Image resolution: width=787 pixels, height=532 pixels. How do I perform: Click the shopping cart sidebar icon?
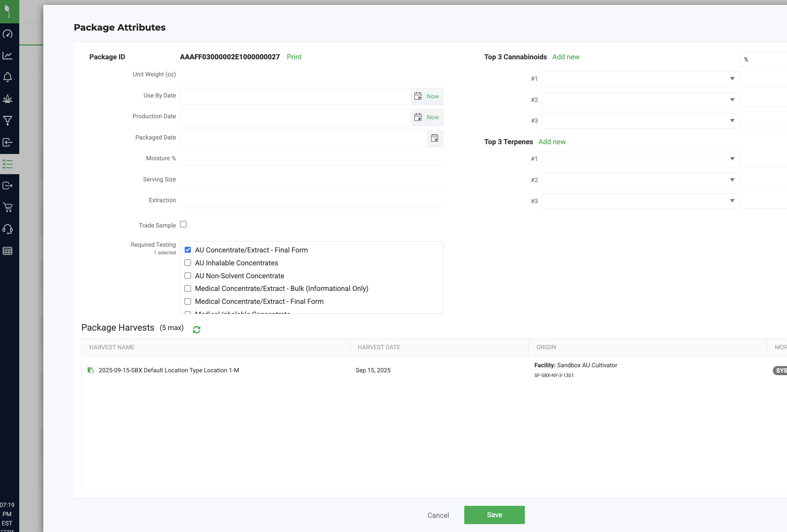click(8, 207)
